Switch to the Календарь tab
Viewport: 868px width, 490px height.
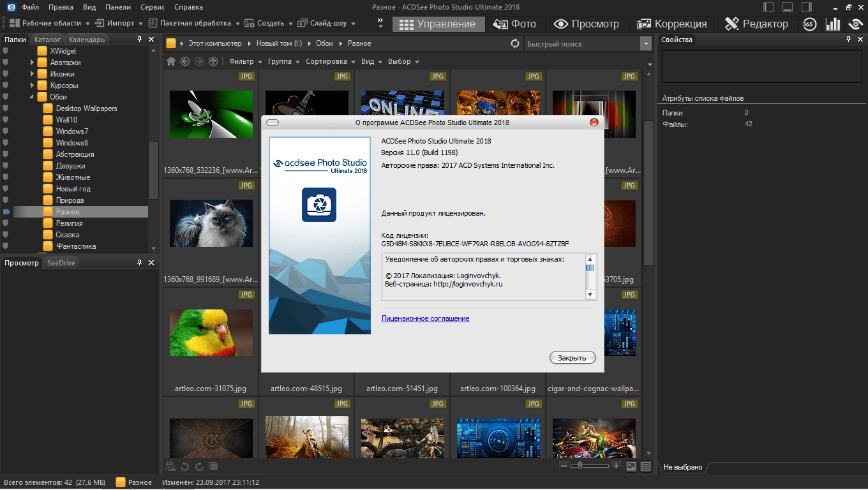[x=87, y=40]
